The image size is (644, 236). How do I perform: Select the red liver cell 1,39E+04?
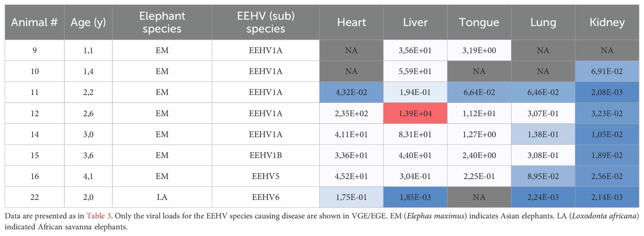click(x=416, y=113)
